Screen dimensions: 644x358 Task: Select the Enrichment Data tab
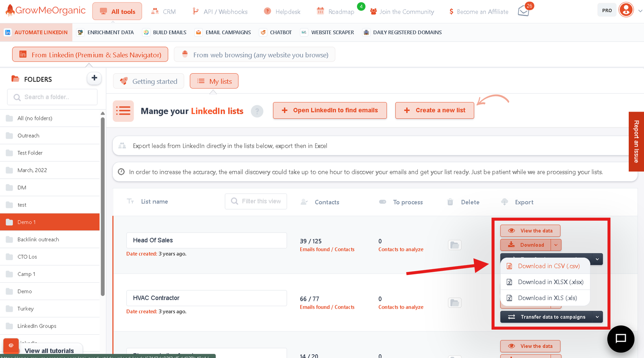[x=105, y=32]
